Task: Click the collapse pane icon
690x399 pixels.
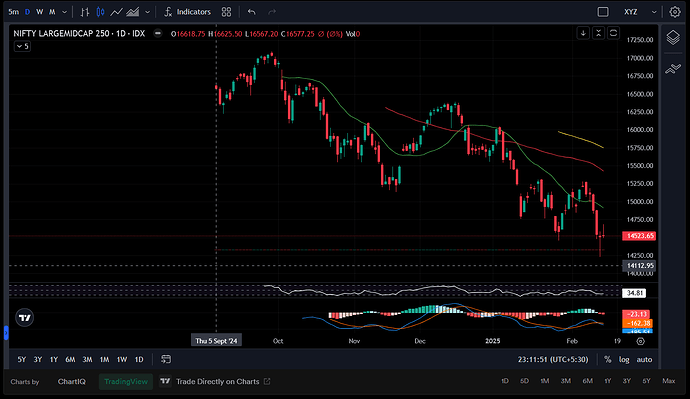Action: [x=598, y=33]
